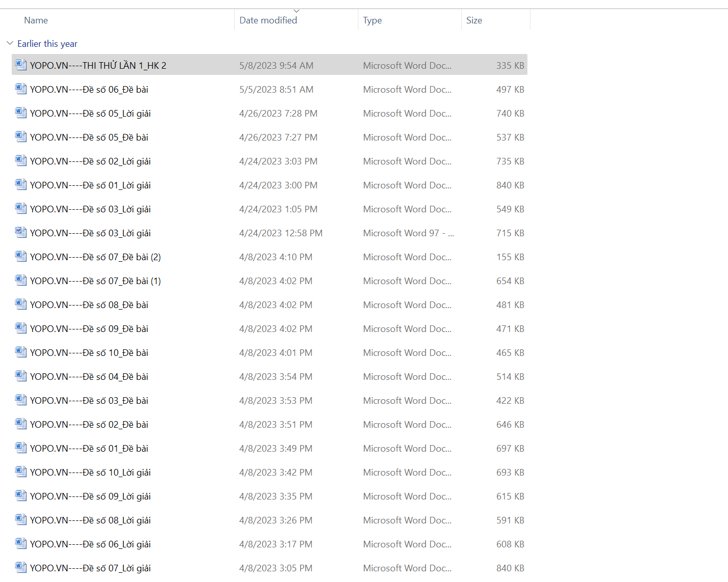
Task: Click Word icon beside THI THỬ LẦN 1_HK 2
Action: pyautogui.click(x=21, y=65)
